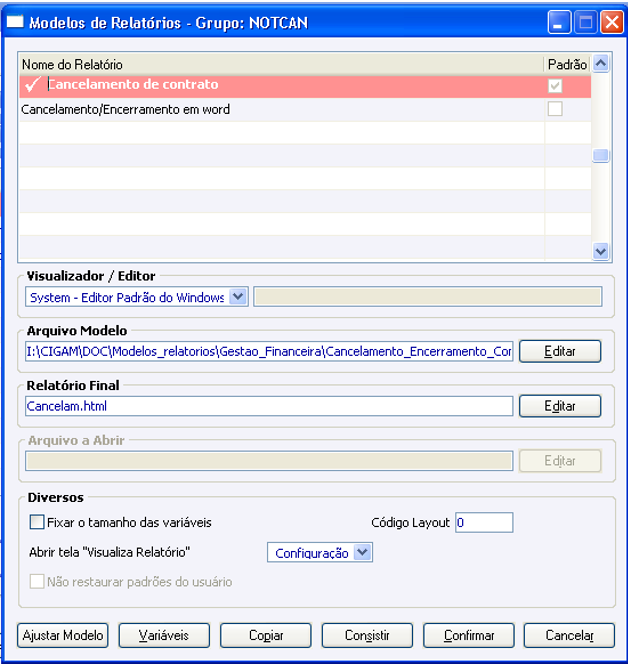Toggle 'Não restaurar padrões do usuário' checkbox
This screenshot has height=667, width=628.
(37, 581)
